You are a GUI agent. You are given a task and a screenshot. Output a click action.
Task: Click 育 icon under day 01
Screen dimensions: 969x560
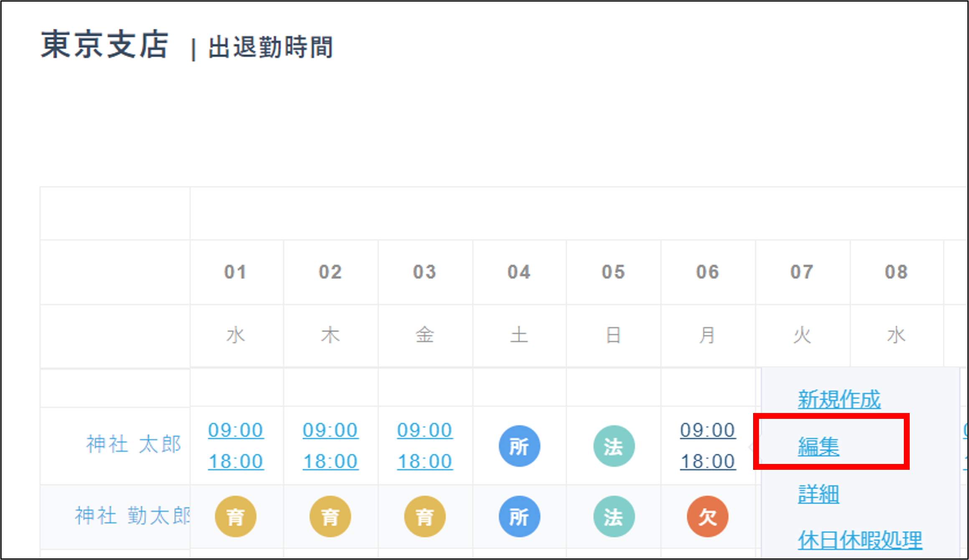tap(236, 517)
